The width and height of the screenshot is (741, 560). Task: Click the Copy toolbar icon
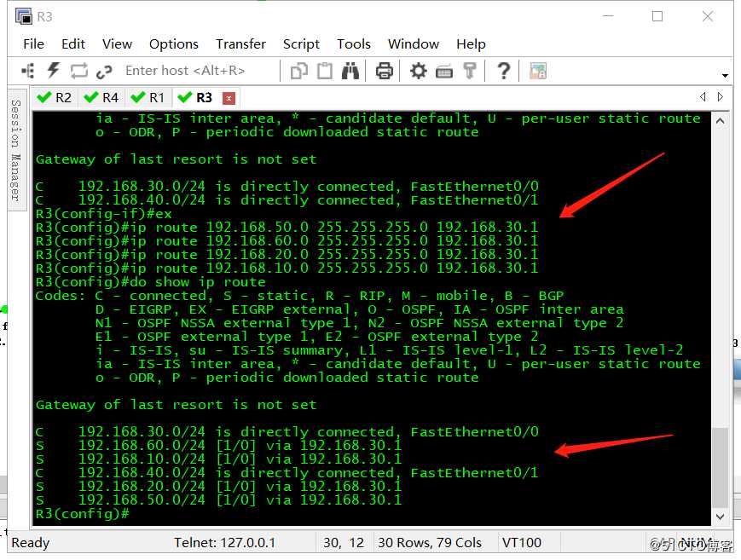tap(298, 71)
